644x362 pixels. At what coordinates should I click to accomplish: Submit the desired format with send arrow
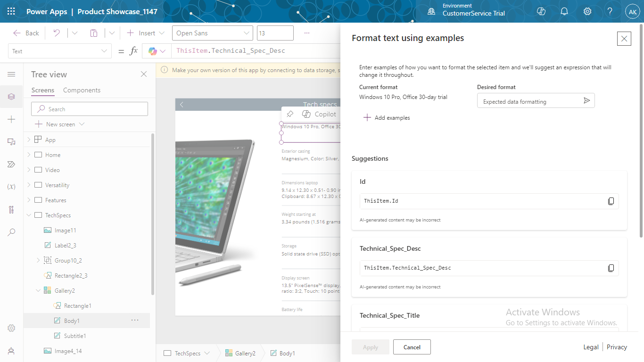point(586,101)
